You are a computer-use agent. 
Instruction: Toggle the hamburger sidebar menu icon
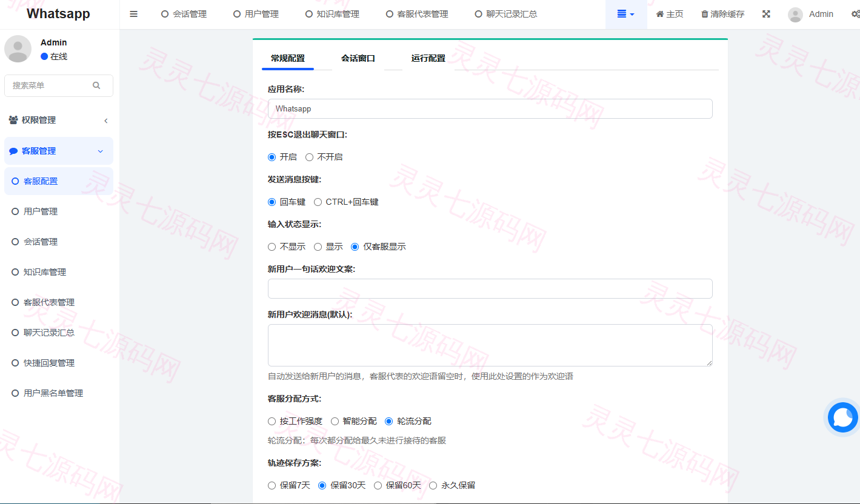(x=134, y=14)
